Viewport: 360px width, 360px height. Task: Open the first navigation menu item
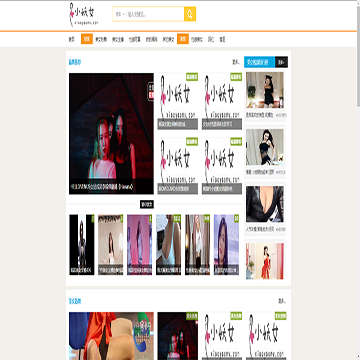71,39
